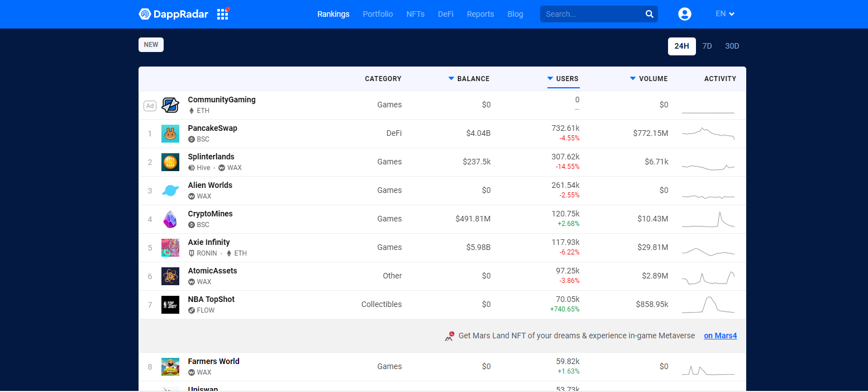Follow the 'on Mars4' link

coord(721,336)
